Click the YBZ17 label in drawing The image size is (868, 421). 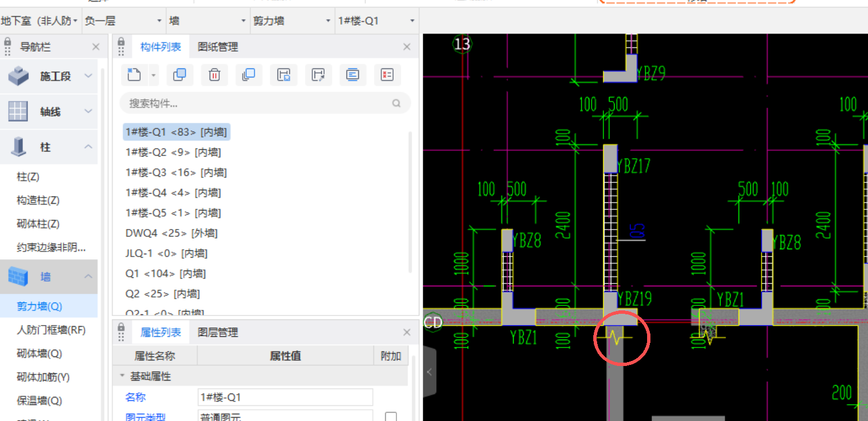634,166
